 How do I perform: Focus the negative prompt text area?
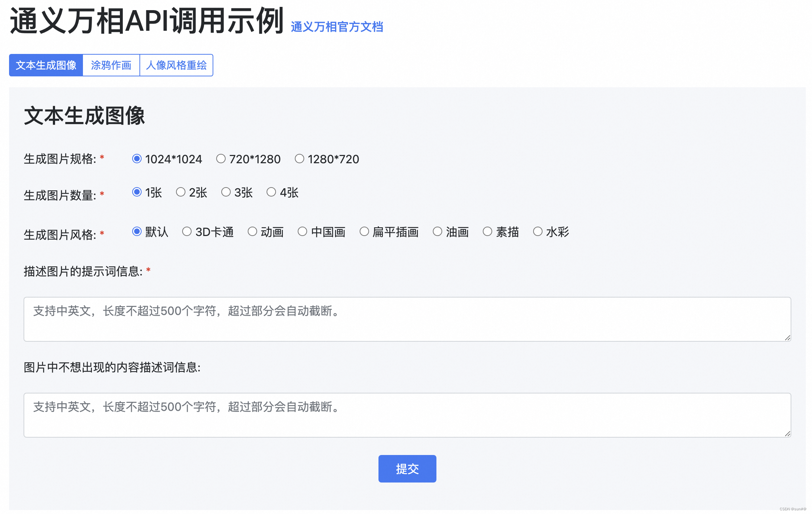(x=407, y=415)
